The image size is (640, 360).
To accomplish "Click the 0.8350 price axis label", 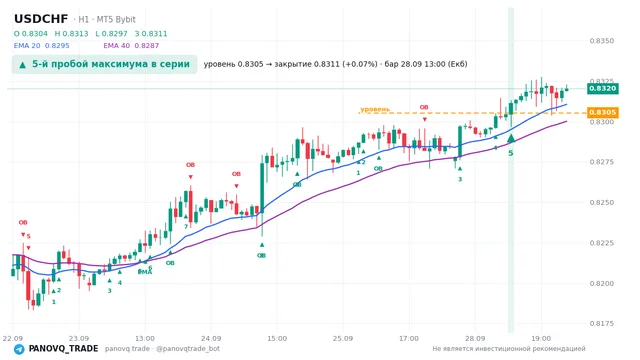I will tap(602, 41).
